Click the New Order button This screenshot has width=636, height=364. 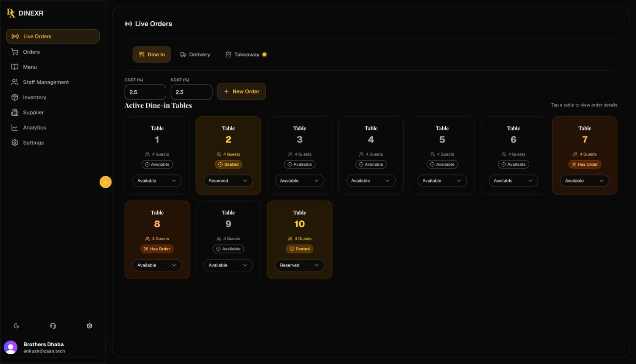click(x=241, y=91)
